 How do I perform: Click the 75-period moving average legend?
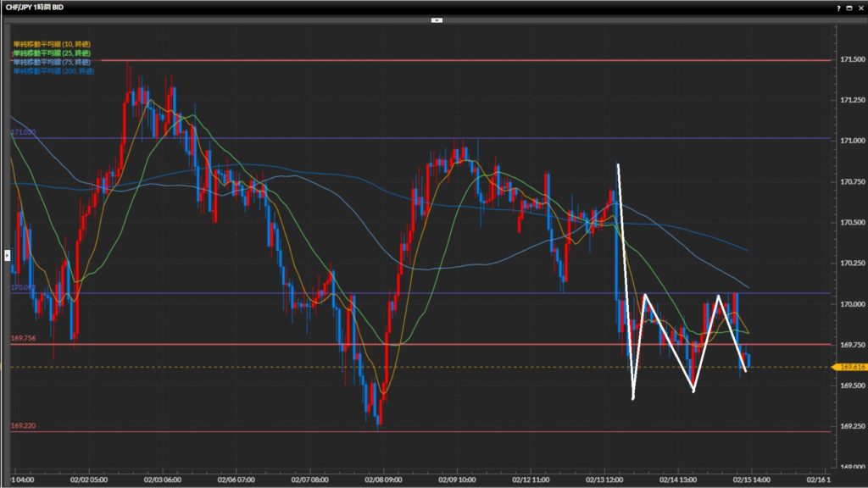52,62
